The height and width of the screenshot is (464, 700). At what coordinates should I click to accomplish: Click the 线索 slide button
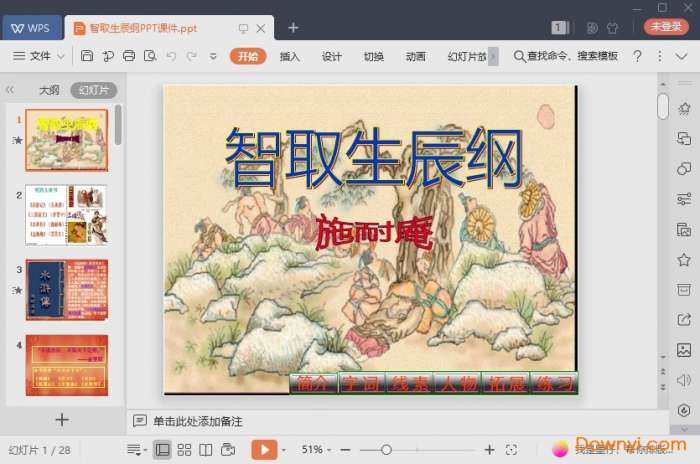(410, 383)
